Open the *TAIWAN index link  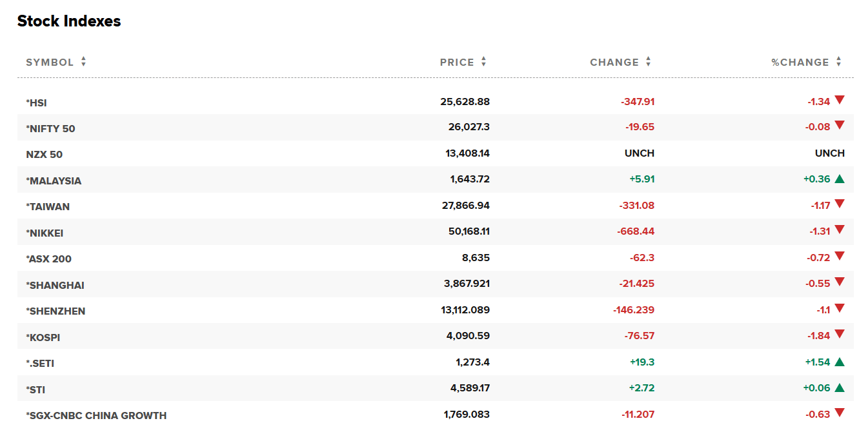pyautogui.click(x=48, y=207)
